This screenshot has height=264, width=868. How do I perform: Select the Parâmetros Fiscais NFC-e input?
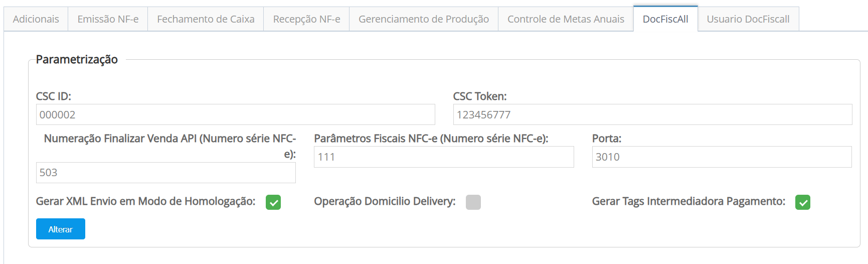(x=444, y=157)
